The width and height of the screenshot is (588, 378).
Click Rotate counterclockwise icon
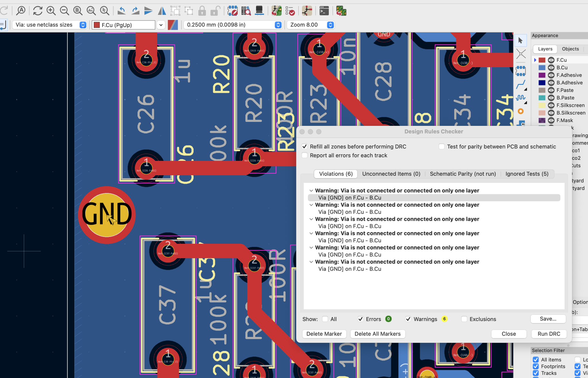[x=121, y=11]
